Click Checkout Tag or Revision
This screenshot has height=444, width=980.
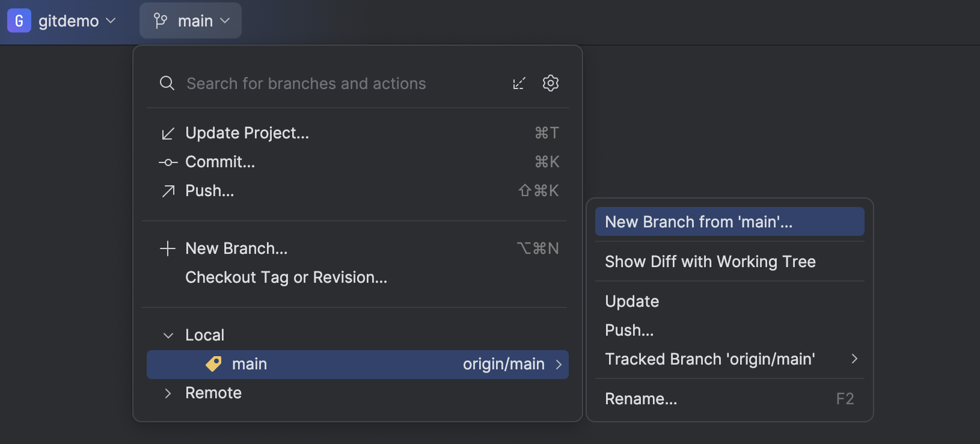[x=286, y=277]
